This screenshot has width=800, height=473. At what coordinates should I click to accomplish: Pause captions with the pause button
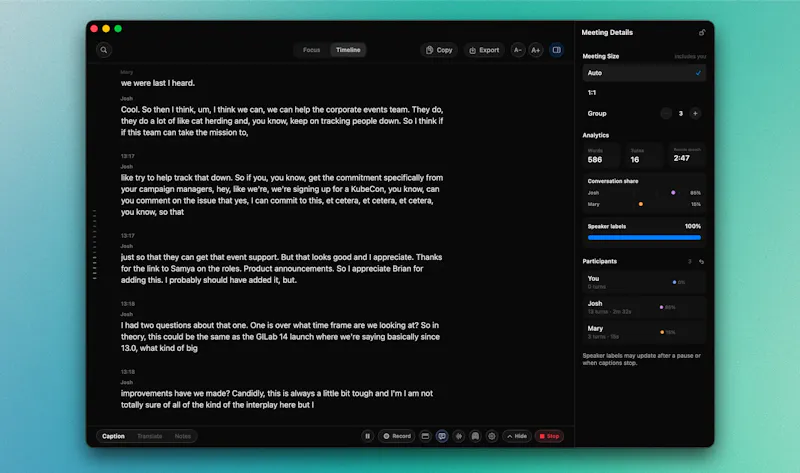367,436
